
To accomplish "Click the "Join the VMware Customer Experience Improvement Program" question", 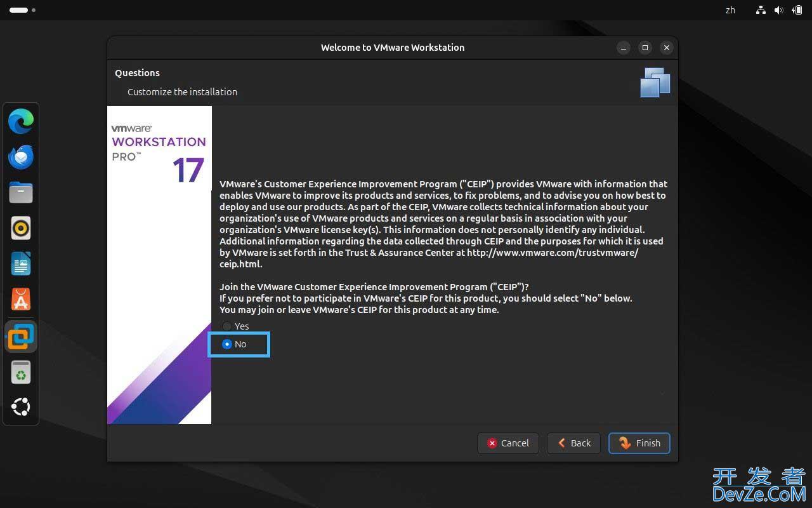I will click(374, 287).
